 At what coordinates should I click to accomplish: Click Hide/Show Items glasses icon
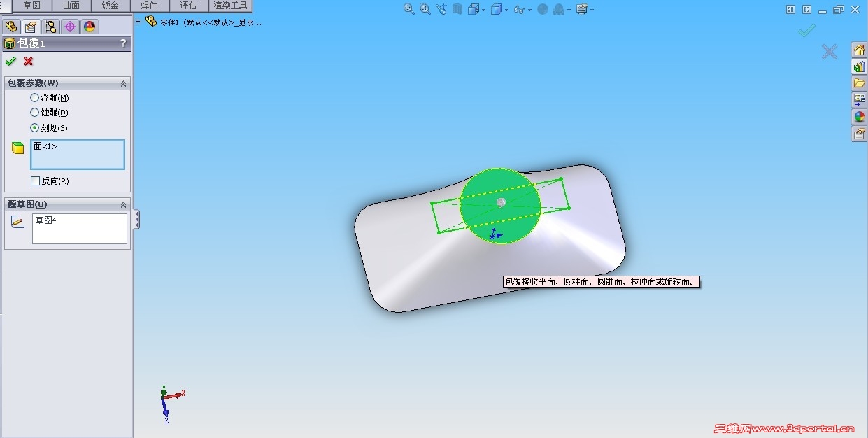click(x=519, y=9)
